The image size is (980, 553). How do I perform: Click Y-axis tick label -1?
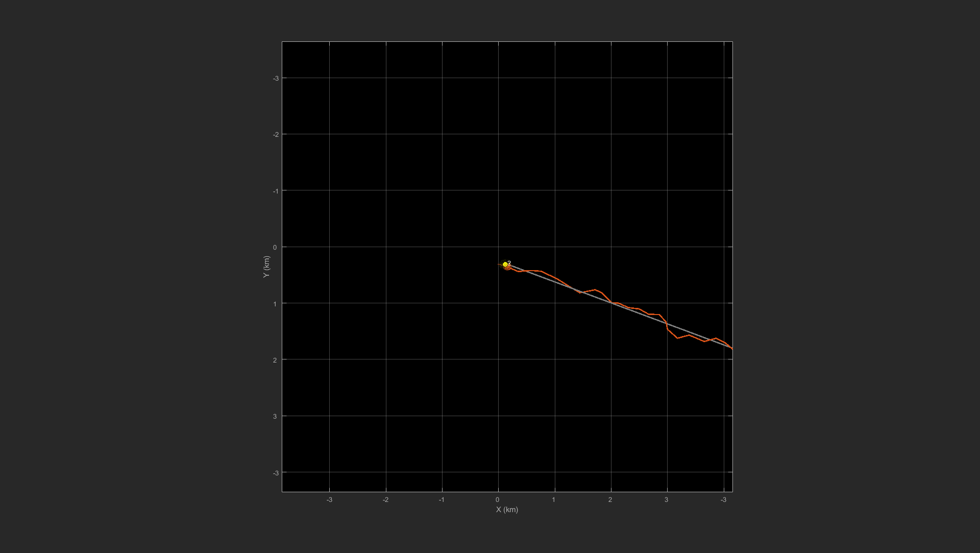[x=275, y=191]
